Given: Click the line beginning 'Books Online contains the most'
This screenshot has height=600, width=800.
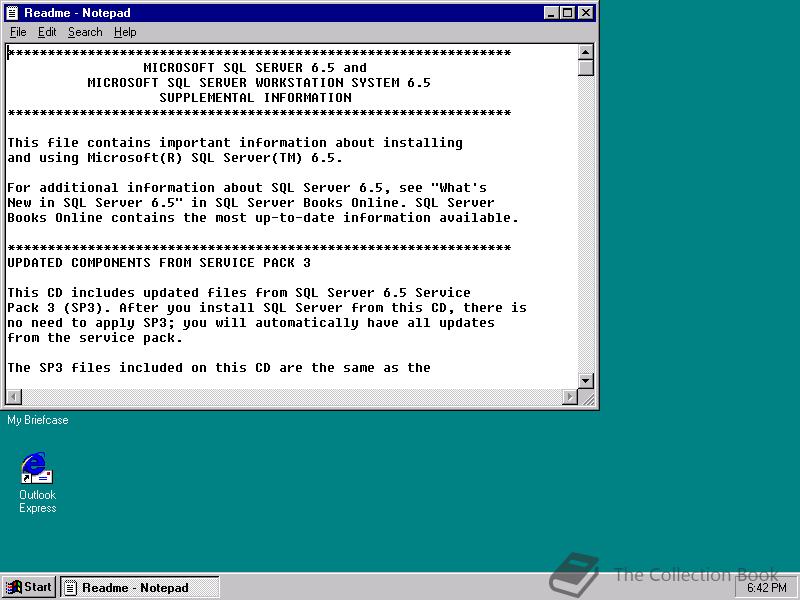Looking at the screenshot, I should point(263,218).
